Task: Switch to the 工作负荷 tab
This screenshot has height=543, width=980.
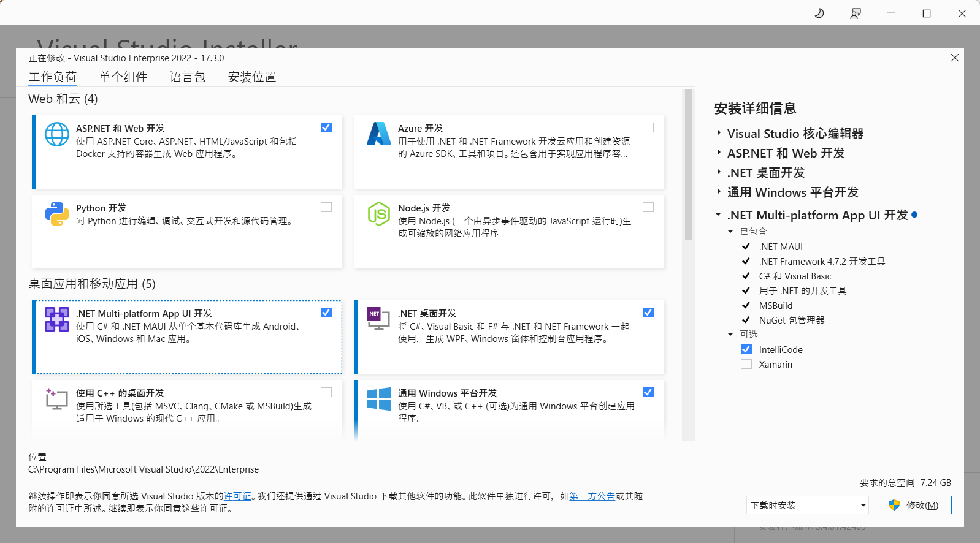Action: click(x=53, y=77)
